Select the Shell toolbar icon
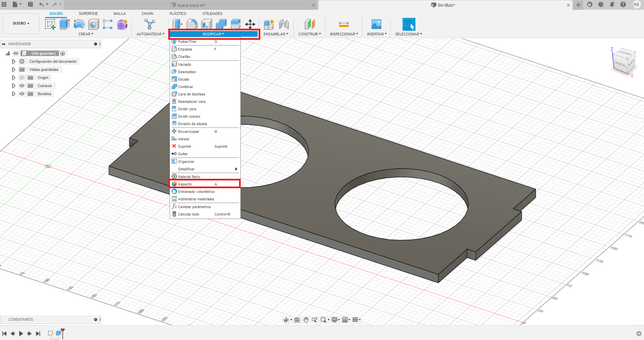The height and width of the screenshot is (340, 644). (207, 24)
